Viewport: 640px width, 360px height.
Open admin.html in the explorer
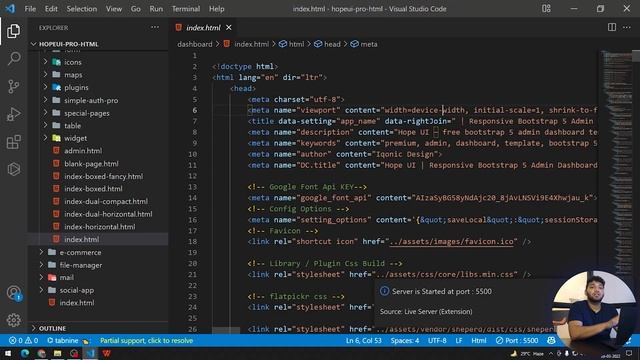83,151
